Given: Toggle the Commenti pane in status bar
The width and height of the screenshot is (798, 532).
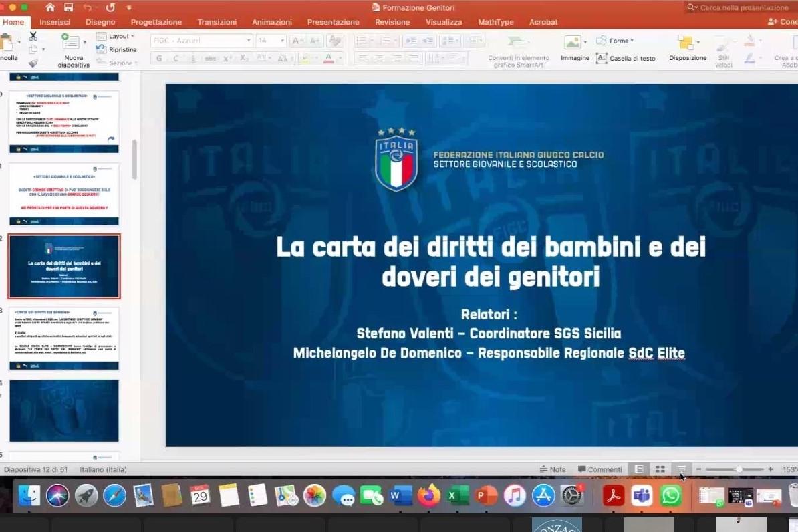Looking at the screenshot, I should 600,469.
